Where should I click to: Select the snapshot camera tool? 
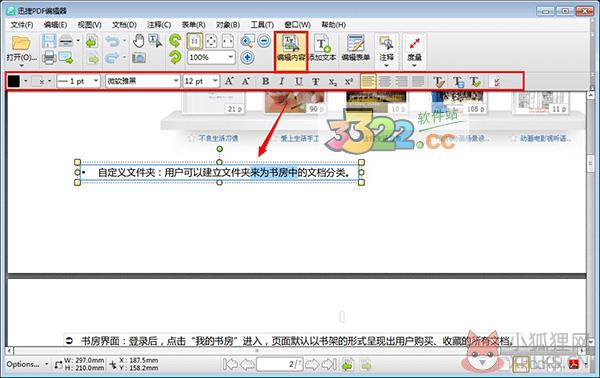coord(139,58)
